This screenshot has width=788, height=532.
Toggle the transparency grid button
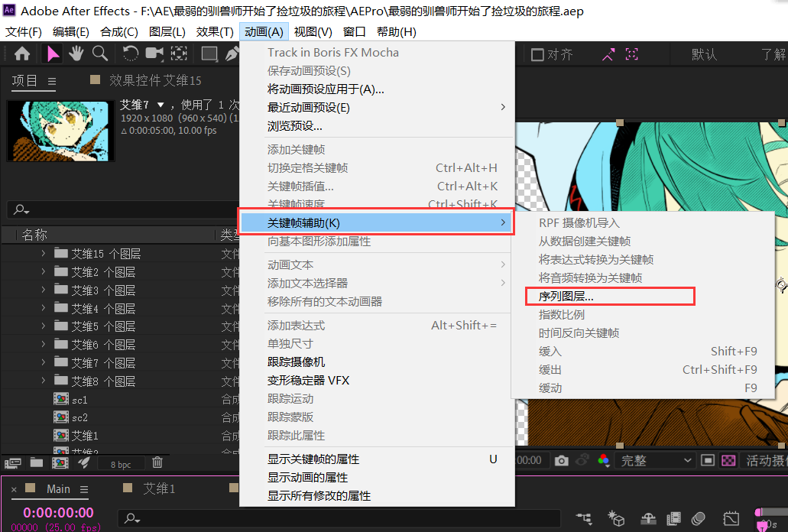728,460
